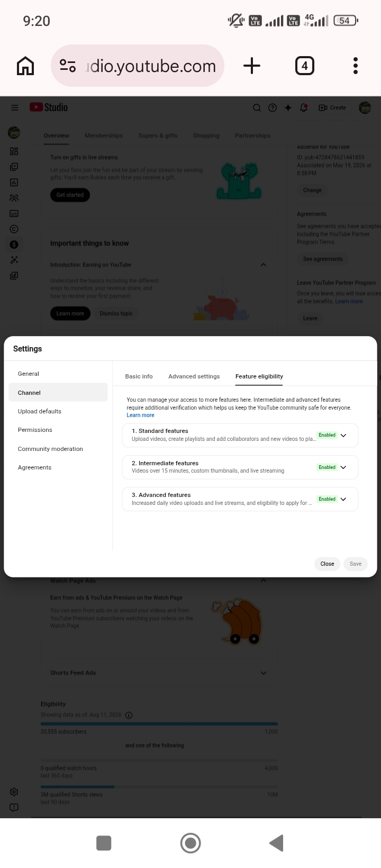The image size is (381, 868).
Task: Open the YouTube Studio hamburger menu
Action: (15, 107)
